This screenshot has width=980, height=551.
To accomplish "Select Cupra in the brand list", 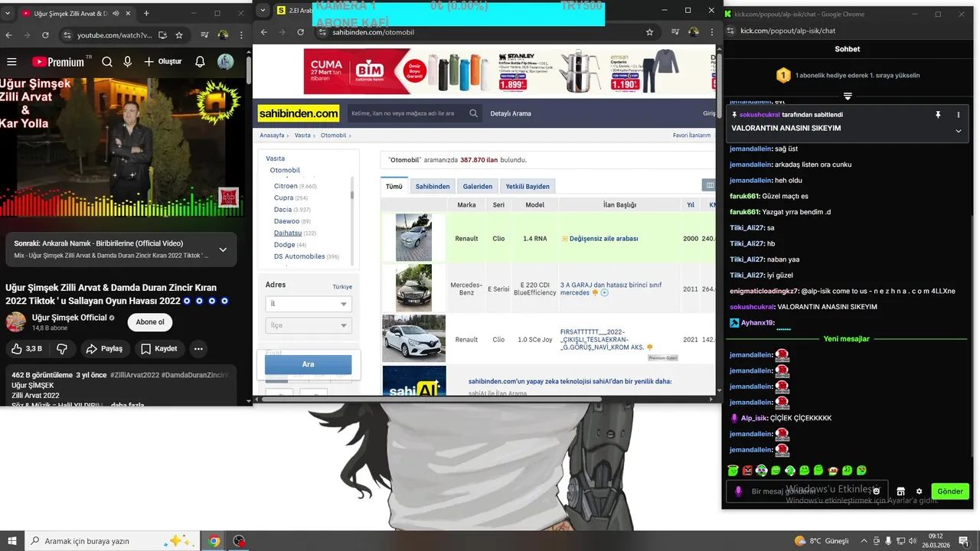I will click(283, 197).
